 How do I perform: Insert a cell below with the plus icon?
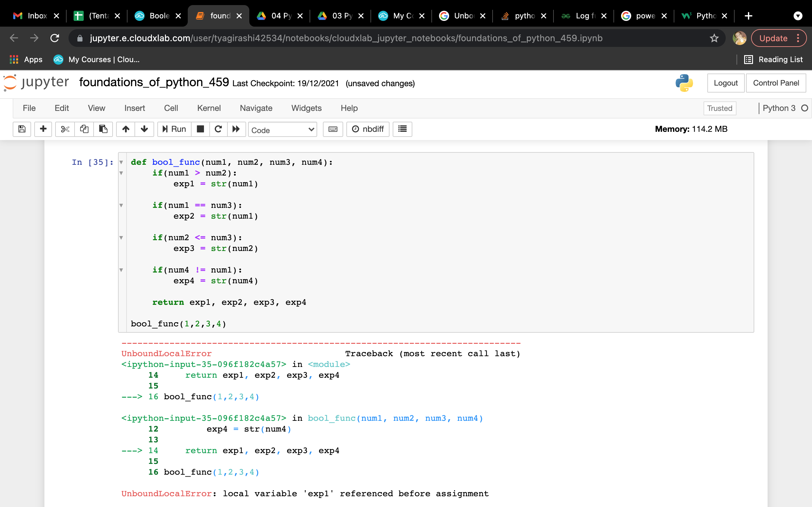tap(43, 129)
